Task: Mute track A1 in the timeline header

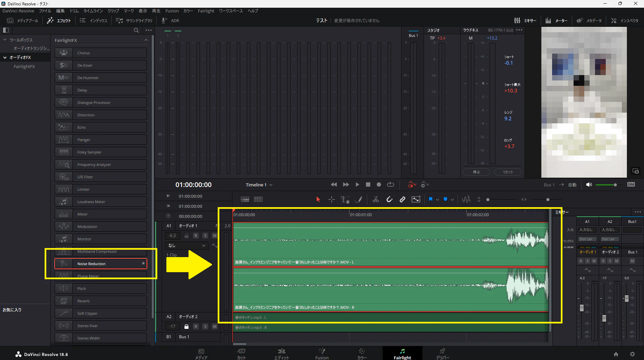Action: [215, 236]
